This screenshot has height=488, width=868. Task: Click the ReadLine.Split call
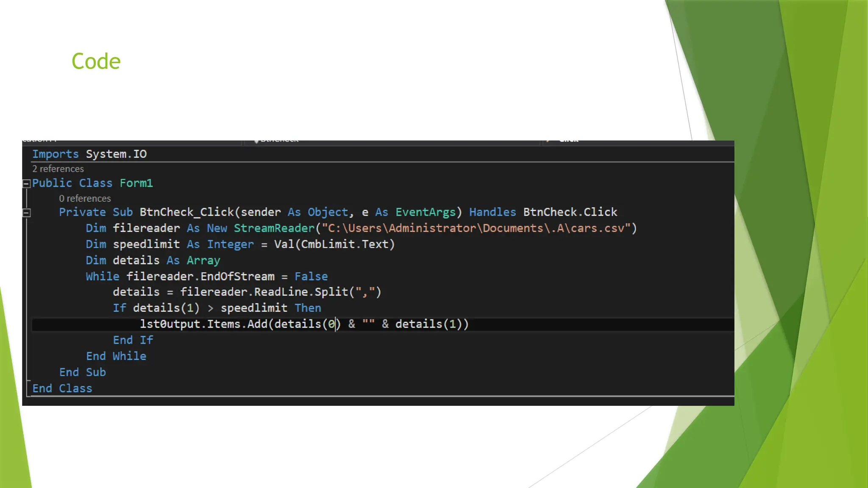[300, 292]
